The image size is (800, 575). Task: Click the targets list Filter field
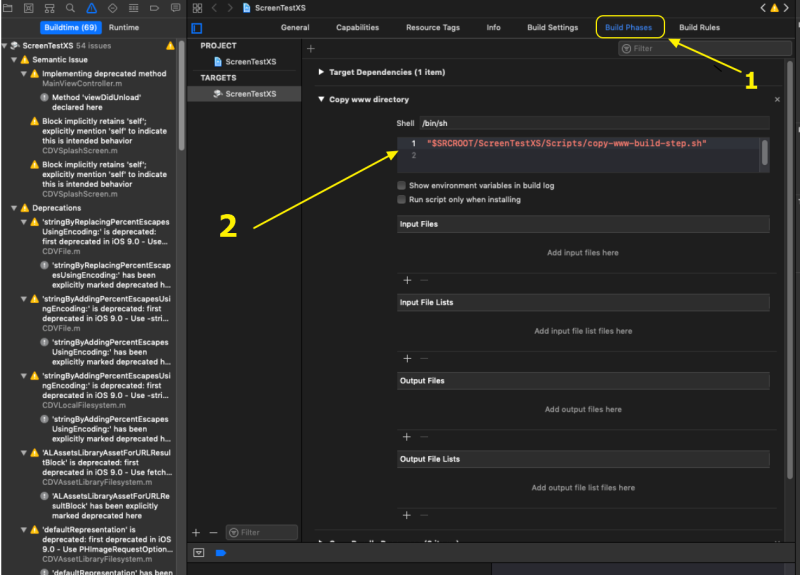point(262,533)
